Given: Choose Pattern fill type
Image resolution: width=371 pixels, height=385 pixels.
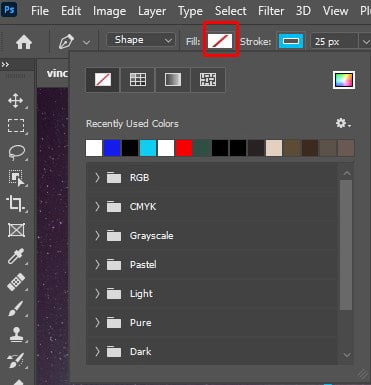Looking at the screenshot, I should 208,80.
